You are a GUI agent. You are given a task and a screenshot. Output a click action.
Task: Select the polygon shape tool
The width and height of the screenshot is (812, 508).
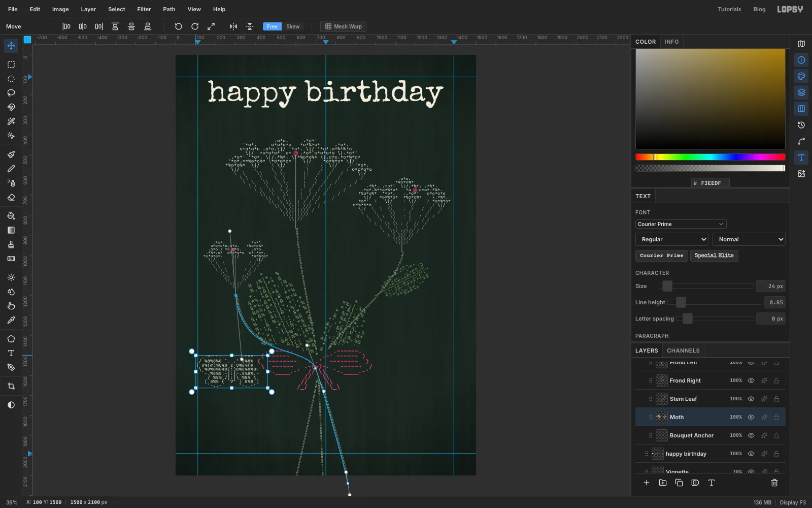coord(11,339)
